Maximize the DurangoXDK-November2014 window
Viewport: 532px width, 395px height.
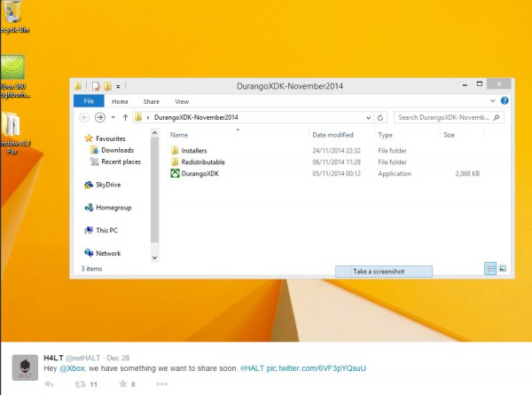[480, 84]
